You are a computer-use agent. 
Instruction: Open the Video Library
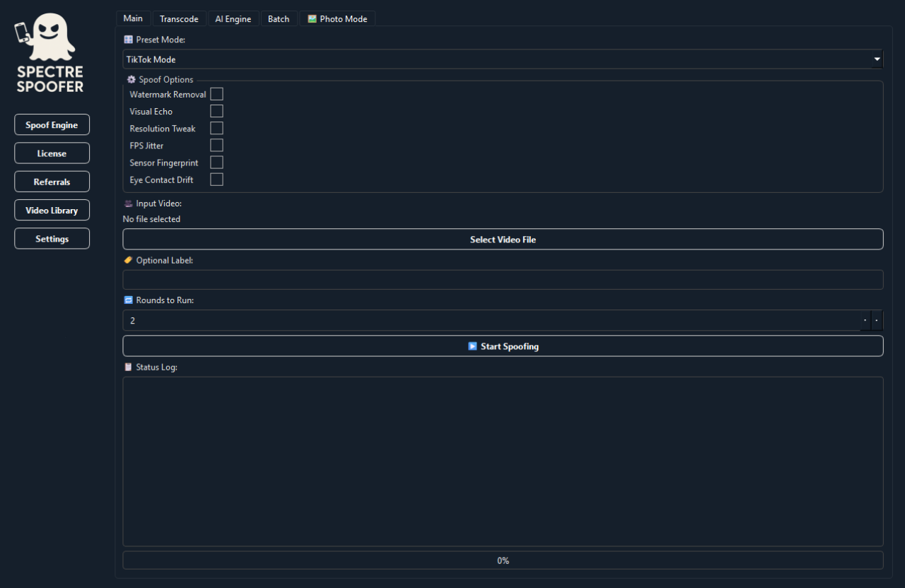point(52,211)
